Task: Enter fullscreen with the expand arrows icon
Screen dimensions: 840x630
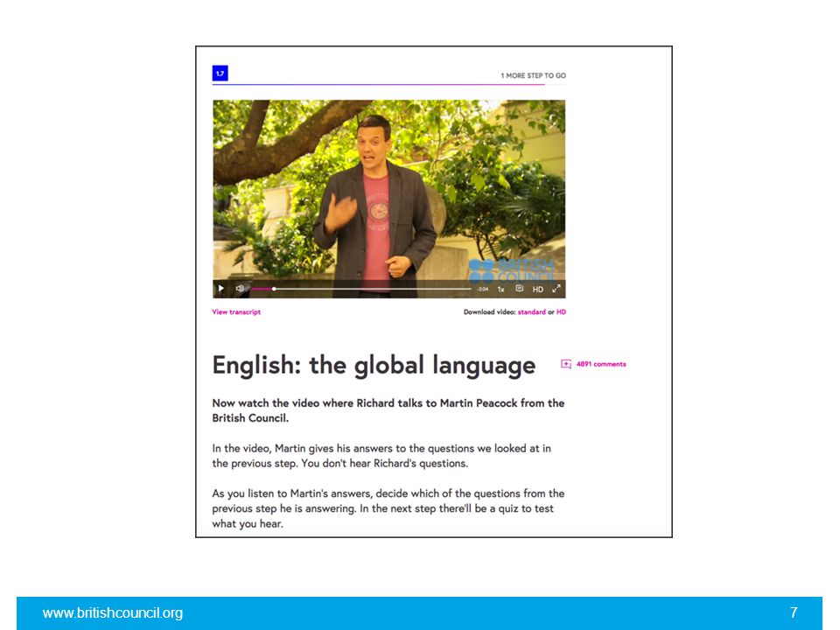Action: [x=556, y=288]
